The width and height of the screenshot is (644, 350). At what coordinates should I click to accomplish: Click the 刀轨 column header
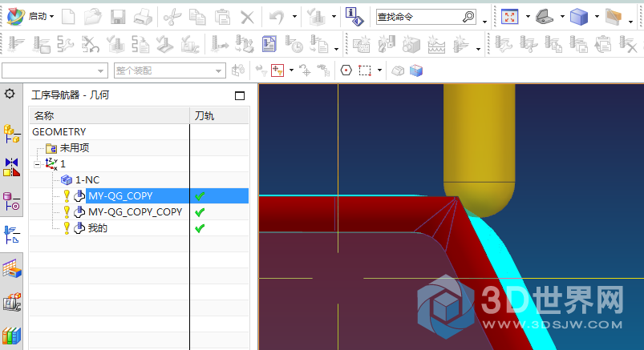tap(219, 115)
